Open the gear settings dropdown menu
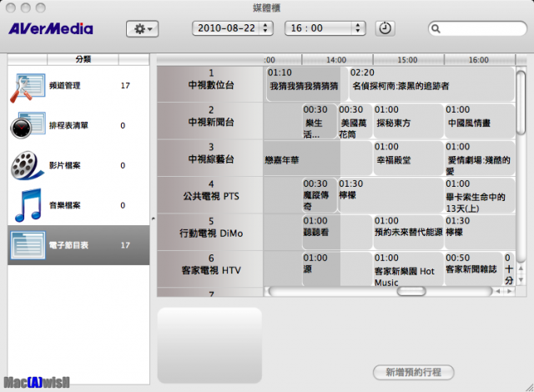This screenshot has height=392, width=534. [x=142, y=29]
